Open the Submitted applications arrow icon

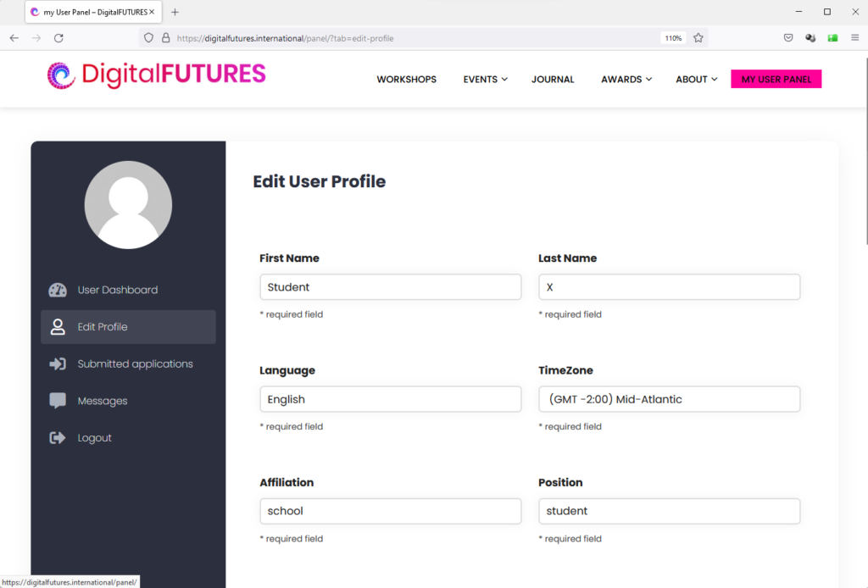pyautogui.click(x=58, y=364)
